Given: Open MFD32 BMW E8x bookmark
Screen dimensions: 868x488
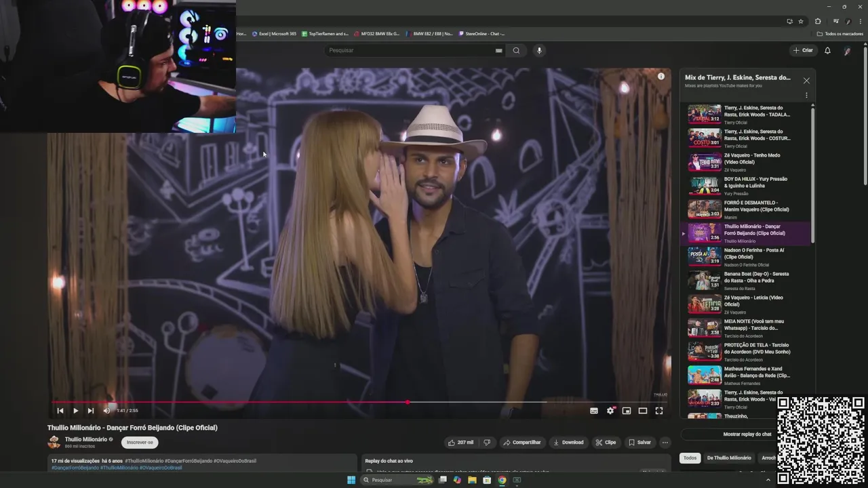Looking at the screenshot, I should click(377, 34).
